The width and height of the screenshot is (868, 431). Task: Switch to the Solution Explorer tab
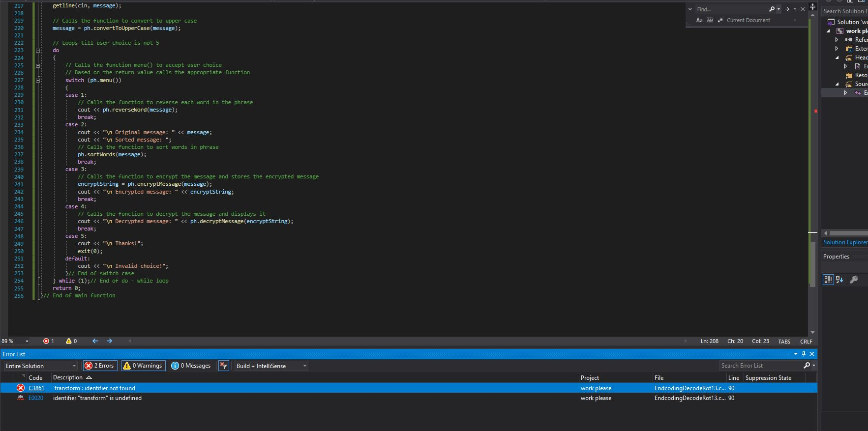click(x=845, y=242)
